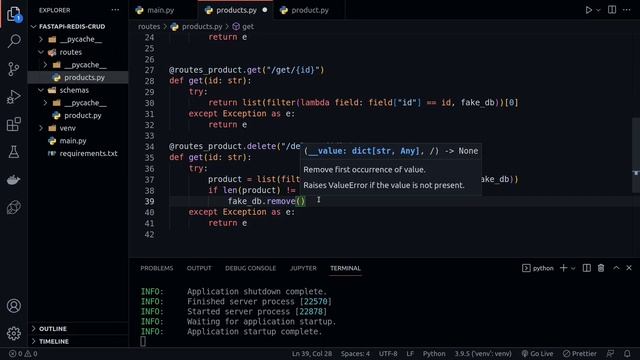Open the DEBUG CONSOLE panel tab
640x360 pixels.
(x=251, y=268)
